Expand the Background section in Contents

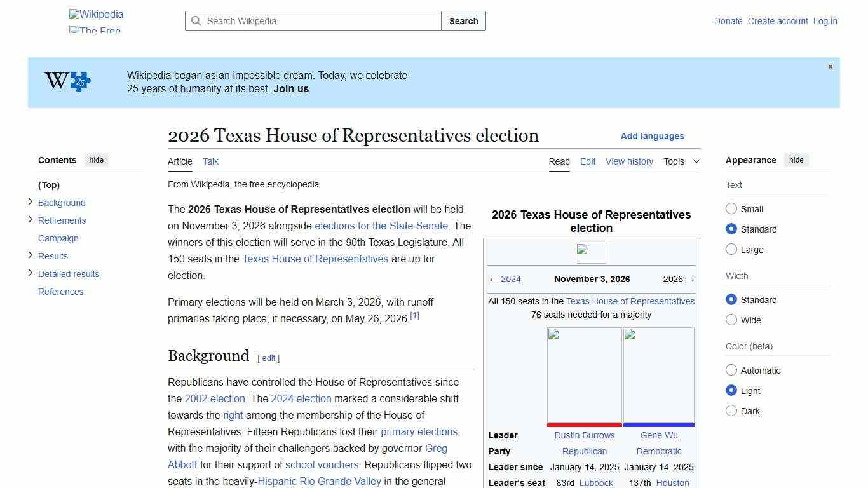tap(30, 202)
